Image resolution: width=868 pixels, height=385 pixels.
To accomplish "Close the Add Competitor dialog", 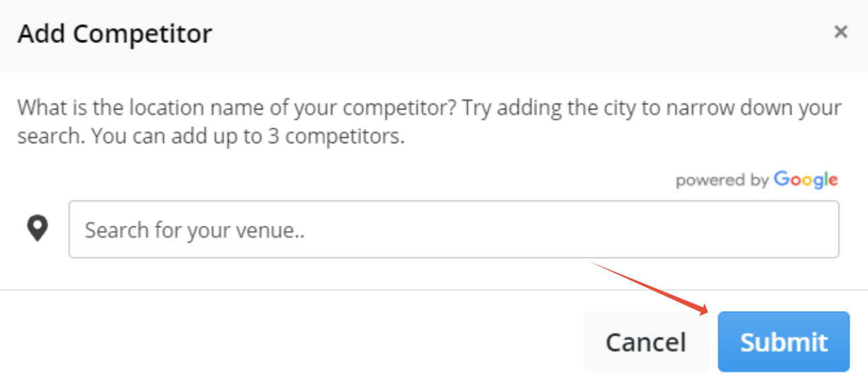I will tap(840, 32).
